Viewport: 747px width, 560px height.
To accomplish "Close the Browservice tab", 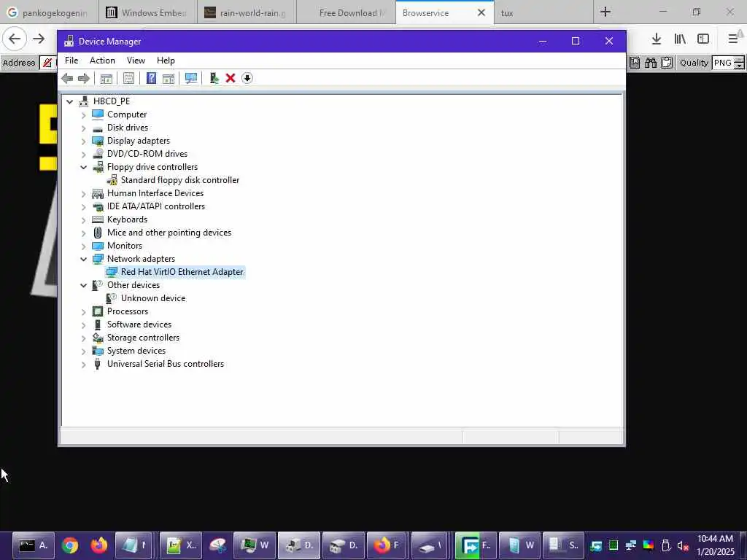I will pyautogui.click(x=481, y=12).
